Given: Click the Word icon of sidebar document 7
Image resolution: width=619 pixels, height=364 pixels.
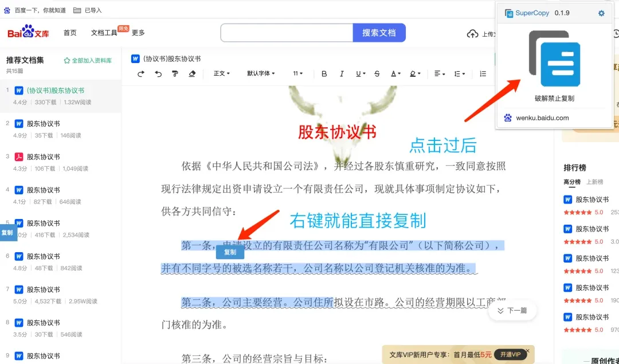Looking at the screenshot, I should pos(18,289).
